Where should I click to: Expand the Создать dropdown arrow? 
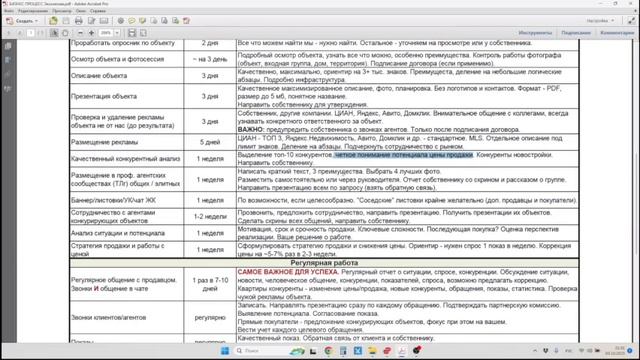(36, 21)
